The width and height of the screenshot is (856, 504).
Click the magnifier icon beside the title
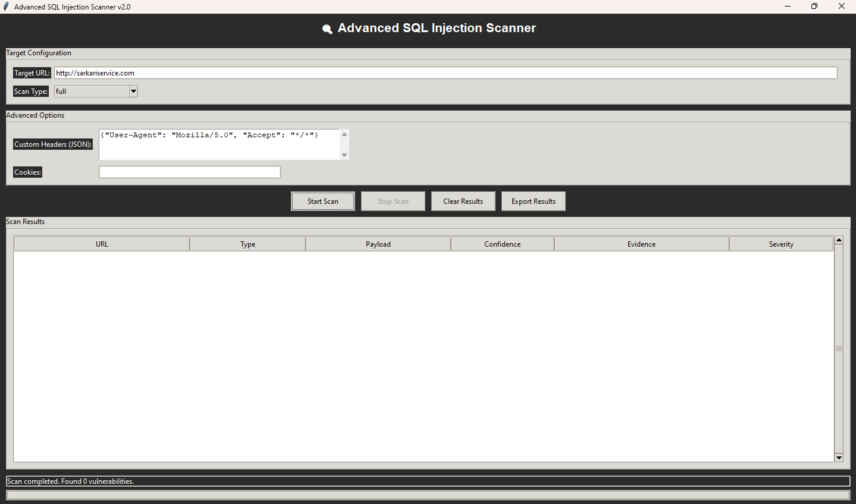327,29
